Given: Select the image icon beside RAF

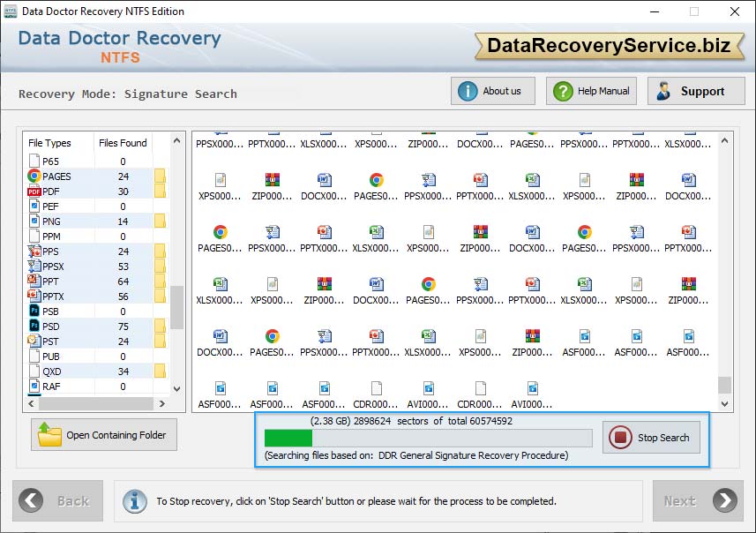Looking at the screenshot, I should click(34, 386).
